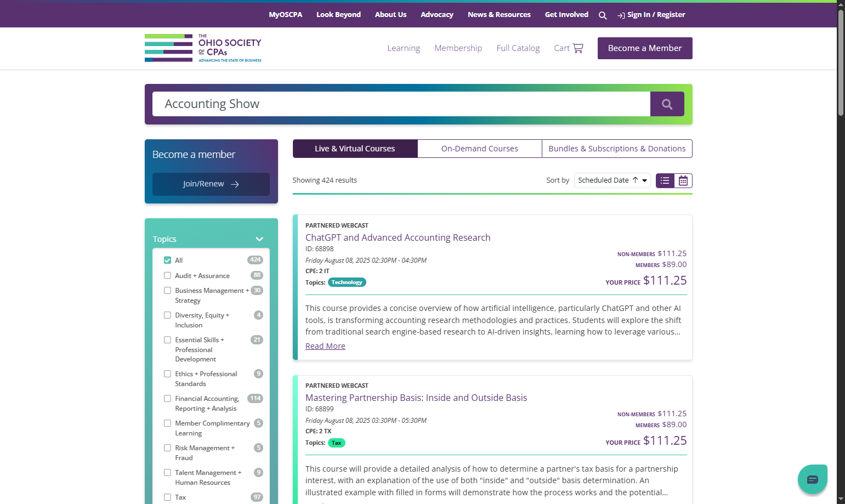Viewport: 845px width, 504px height.
Task: Click the 114 count badge
Action: point(256,399)
